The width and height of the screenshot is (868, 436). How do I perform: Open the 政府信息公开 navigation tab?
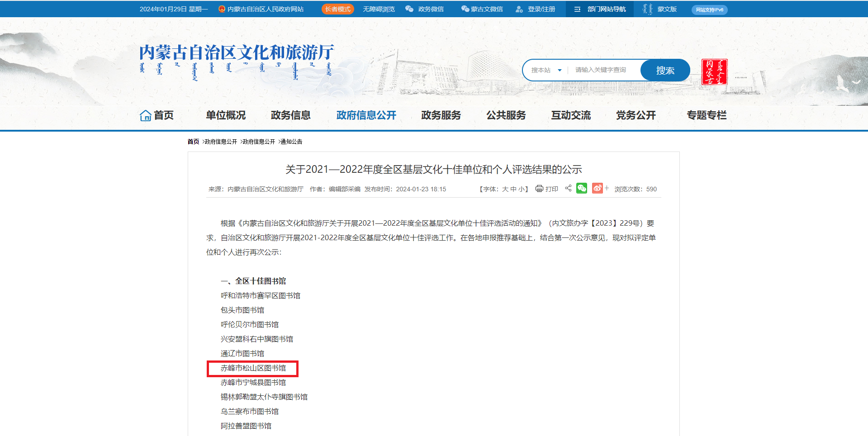point(366,115)
